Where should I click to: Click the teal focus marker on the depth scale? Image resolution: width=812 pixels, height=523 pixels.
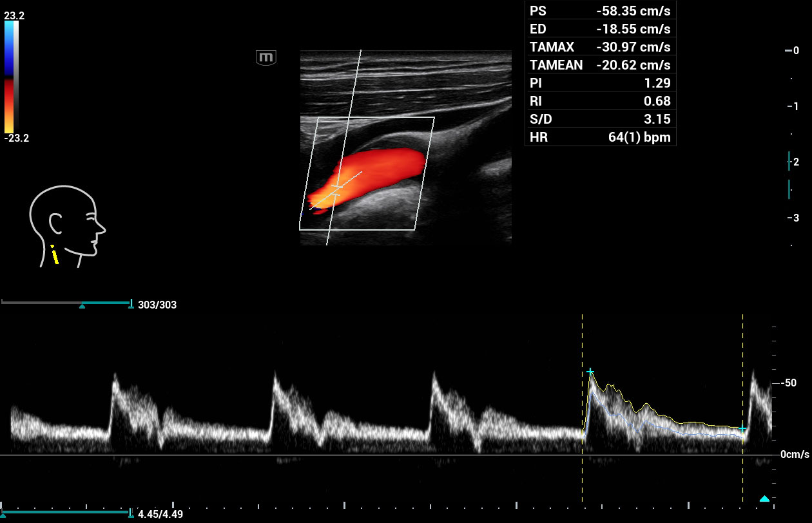coord(789,161)
